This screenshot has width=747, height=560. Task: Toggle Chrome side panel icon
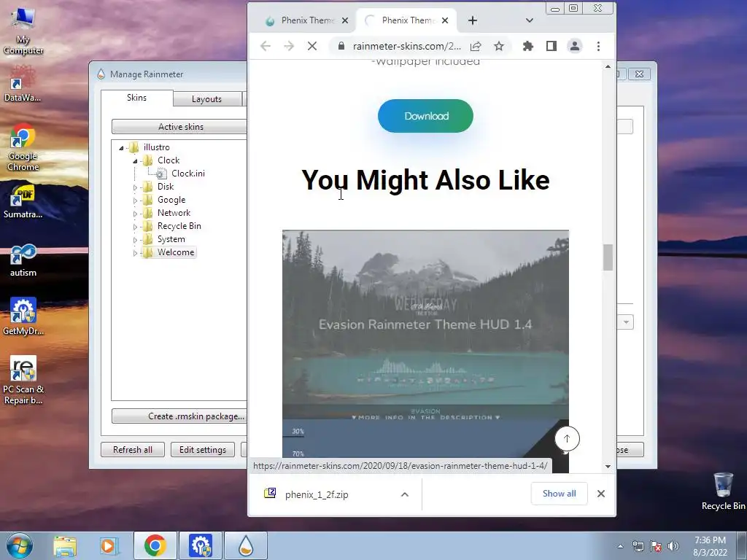pyautogui.click(x=551, y=46)
